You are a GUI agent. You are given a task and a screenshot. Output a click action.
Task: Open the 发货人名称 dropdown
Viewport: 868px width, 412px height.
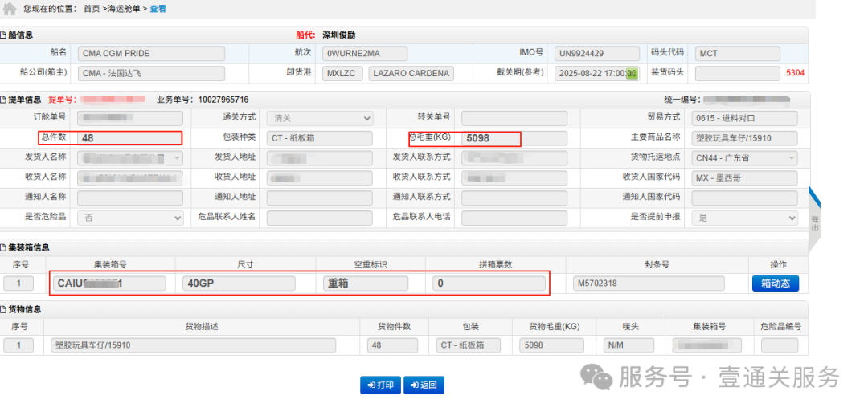129,158
